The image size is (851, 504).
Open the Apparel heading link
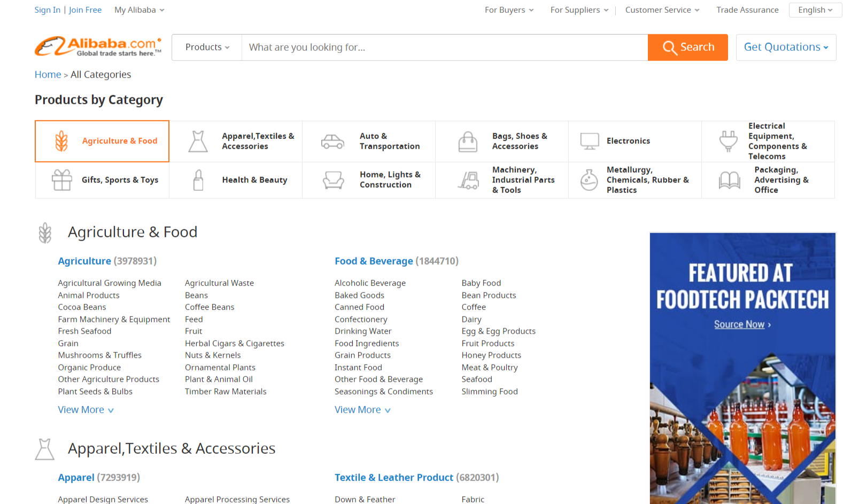click(x=76, y=478)
